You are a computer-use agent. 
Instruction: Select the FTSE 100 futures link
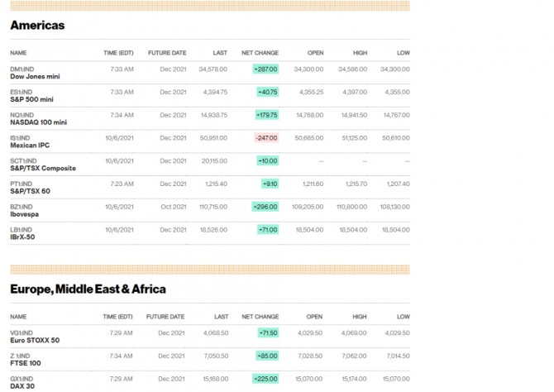[x=26, y=363]
